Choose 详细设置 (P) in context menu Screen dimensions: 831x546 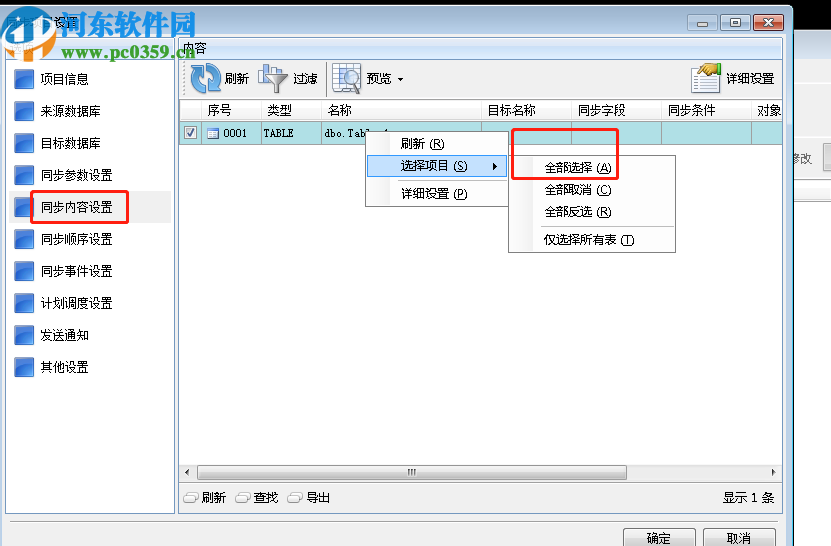point(437,194)
